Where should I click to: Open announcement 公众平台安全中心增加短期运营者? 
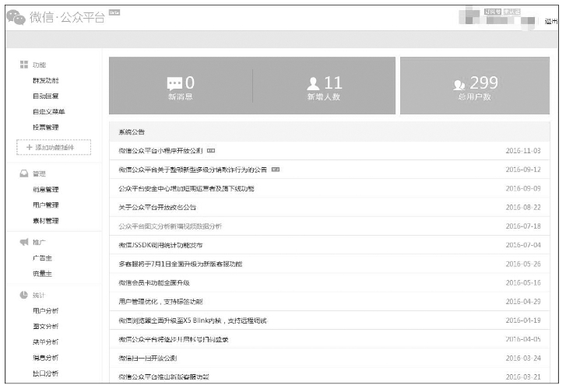pyautogui.click(x=186, y=188)
